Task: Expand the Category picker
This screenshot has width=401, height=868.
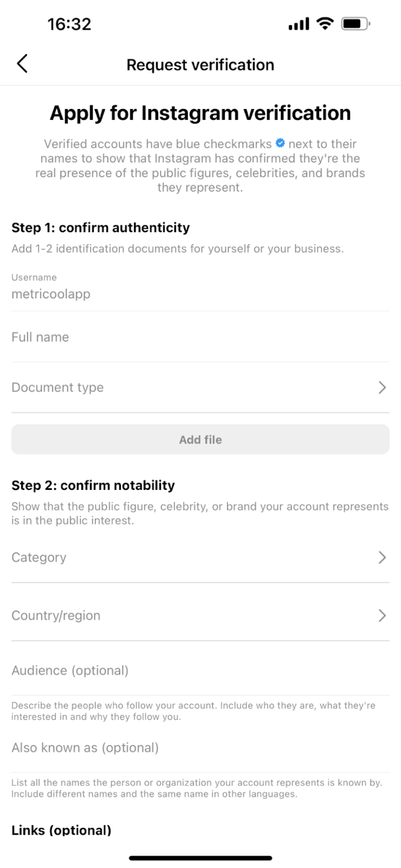Action: pos(200,558)
